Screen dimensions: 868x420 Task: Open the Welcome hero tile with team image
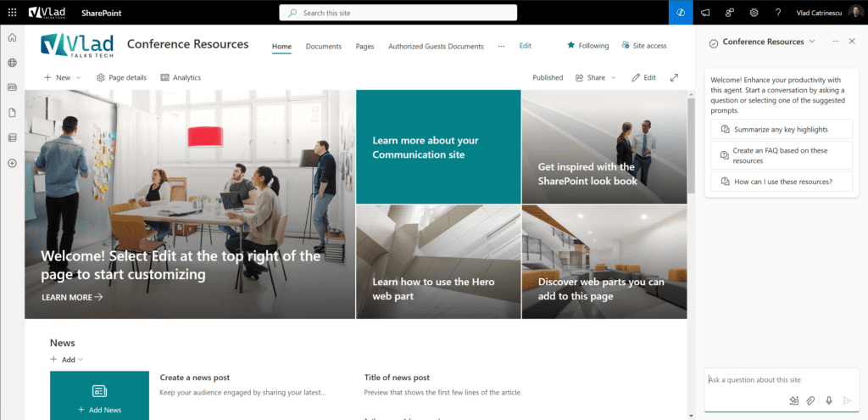click(x=190, y=204)
